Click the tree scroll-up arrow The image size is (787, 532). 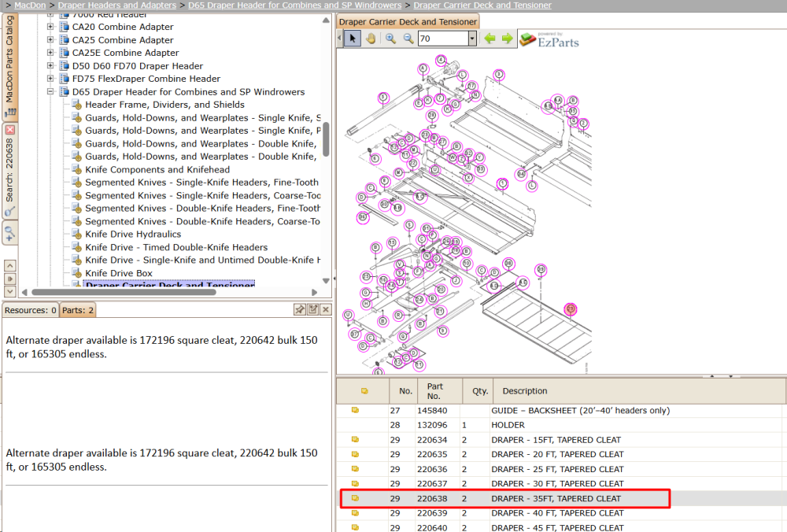(x=326, y=20)
